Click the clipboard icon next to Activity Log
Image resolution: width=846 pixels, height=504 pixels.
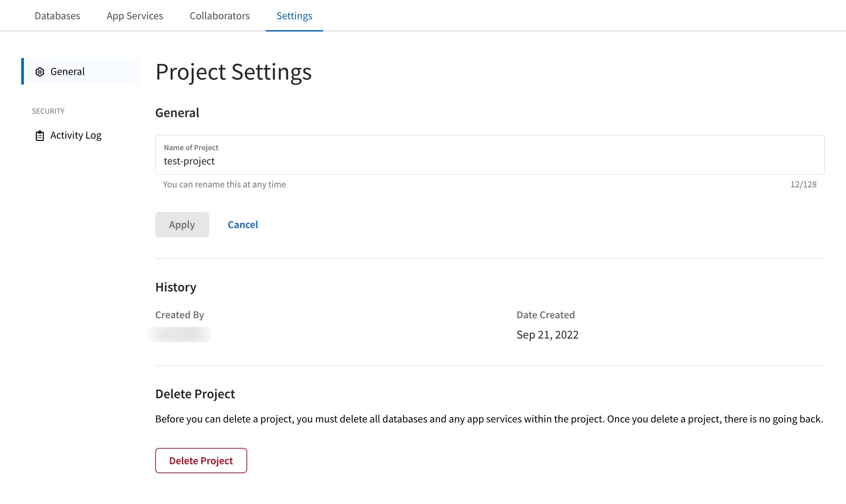coord(40,135)
